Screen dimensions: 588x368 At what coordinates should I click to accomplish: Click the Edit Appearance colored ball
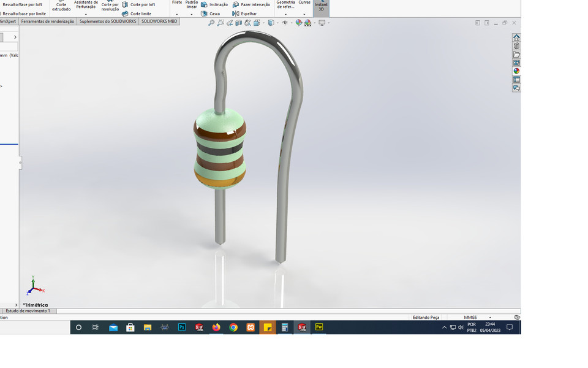[x=298, y=23]
